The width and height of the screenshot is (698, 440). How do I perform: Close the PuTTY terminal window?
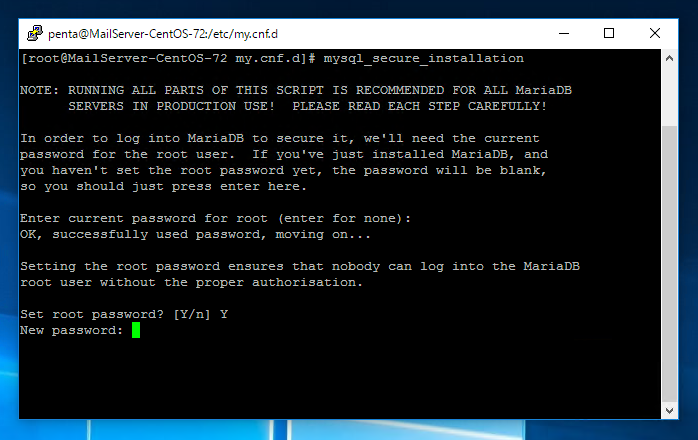coord(655,33)
